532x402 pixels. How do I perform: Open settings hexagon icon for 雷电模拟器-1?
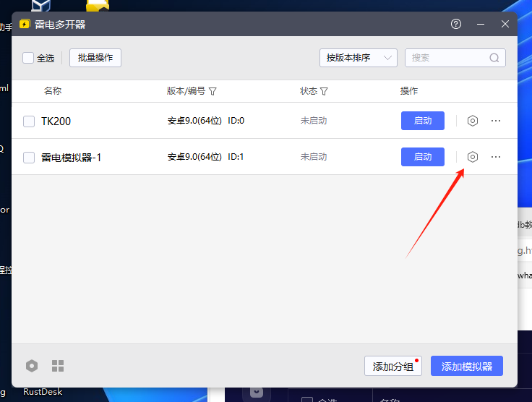click(x=473, y=157)
